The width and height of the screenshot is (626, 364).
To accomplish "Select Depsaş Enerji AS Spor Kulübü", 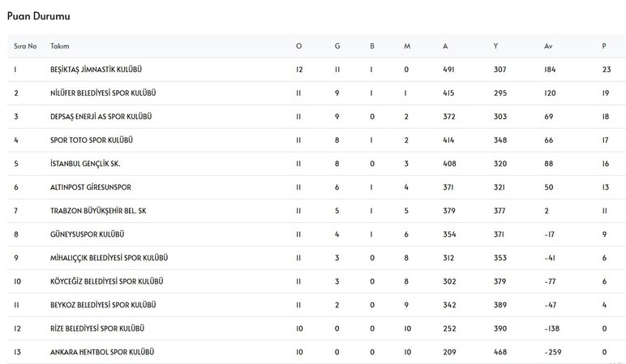I will pos(101,117).
